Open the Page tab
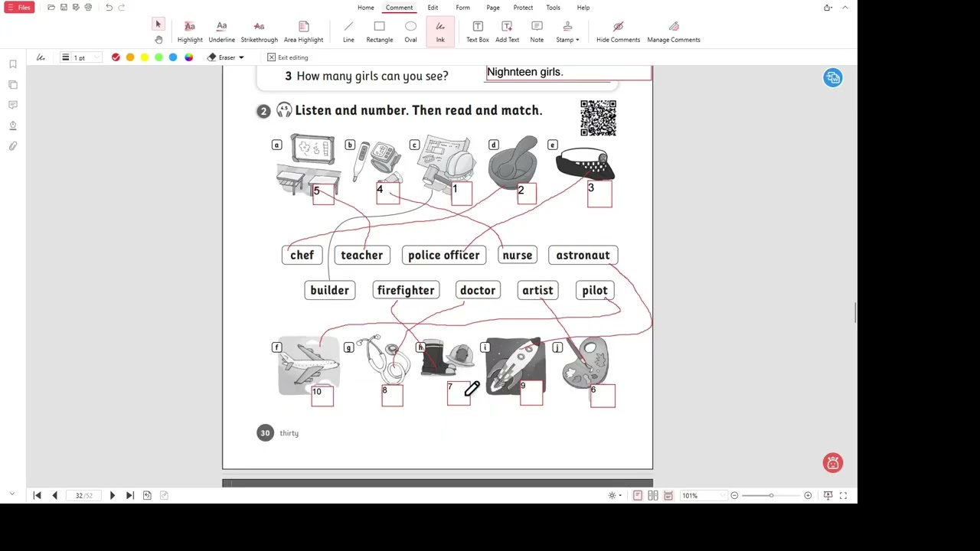 (493, 8)
